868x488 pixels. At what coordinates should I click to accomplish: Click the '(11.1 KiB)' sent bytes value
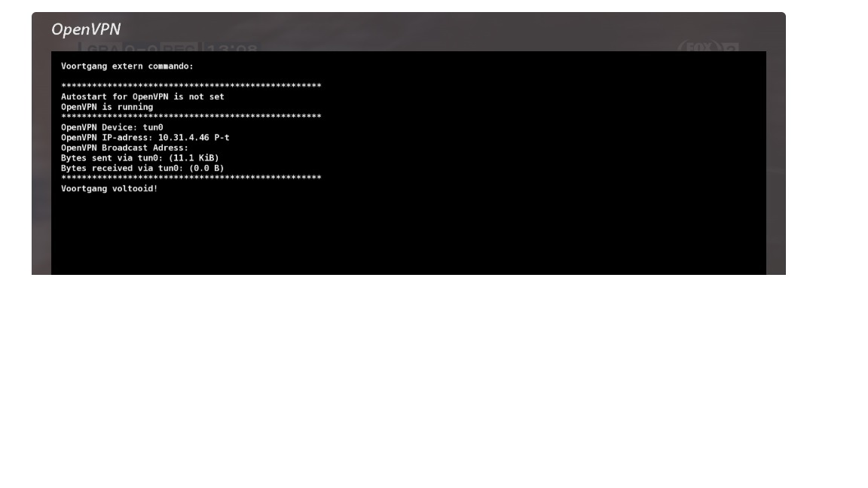194,157
